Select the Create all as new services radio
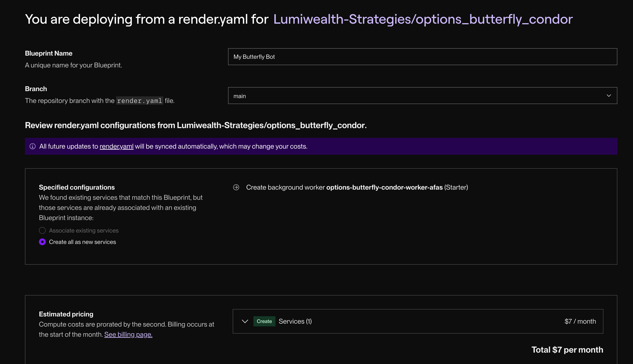The width and height of the screenshot is (633, 364). (42, 242)
